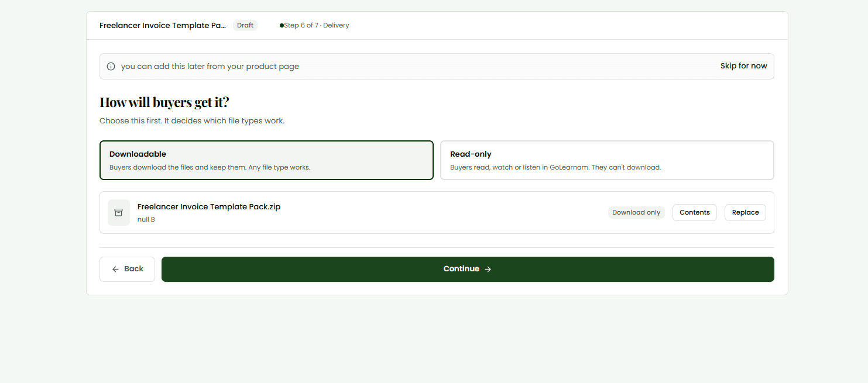Click the 'Choose this first' helper text
The image size is (868, 383).
tap(192, 121)
